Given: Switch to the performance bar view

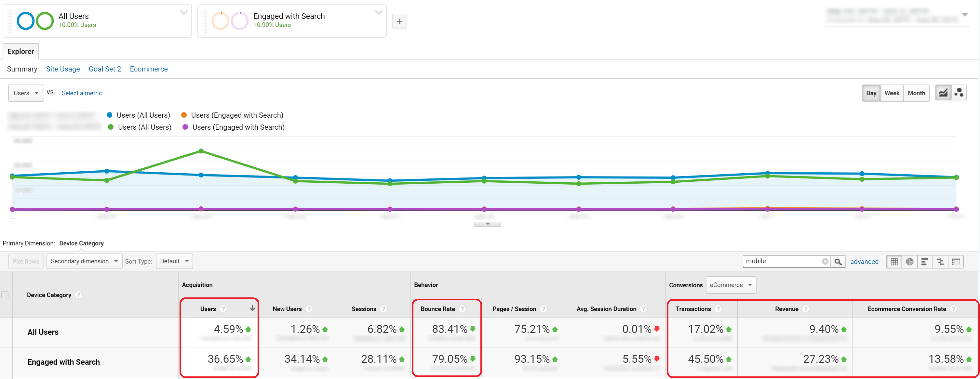Looking at the screenshot, I should tap(925, 262).
